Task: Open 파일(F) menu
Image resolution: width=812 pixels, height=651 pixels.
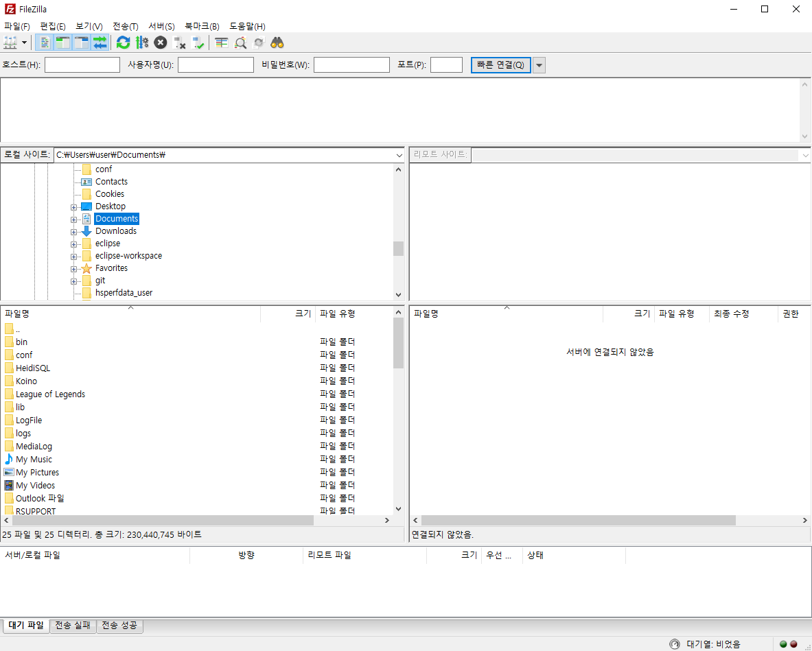Action: tap(17, 26)
